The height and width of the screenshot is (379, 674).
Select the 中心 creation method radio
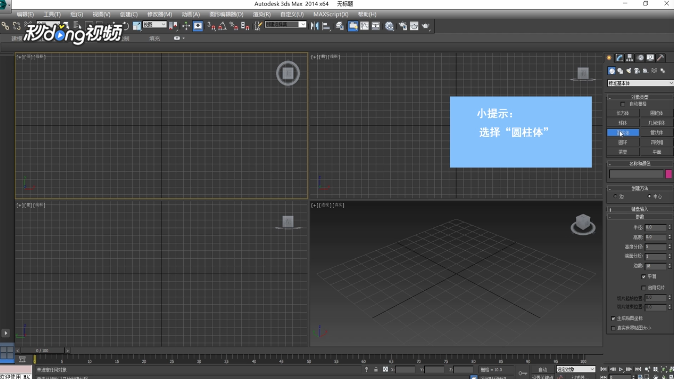tap(649, 196)
